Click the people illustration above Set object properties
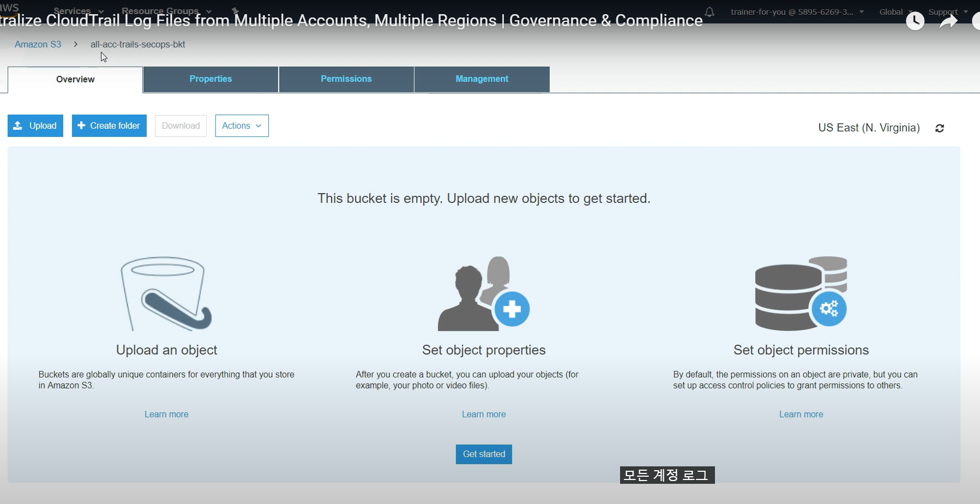This screenshot has width=980, height=504. (x=484, y=293)
